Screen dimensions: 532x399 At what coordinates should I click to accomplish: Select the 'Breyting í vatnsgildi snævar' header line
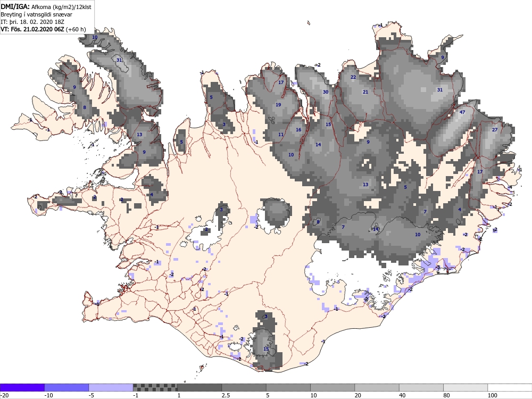(36, 14)
